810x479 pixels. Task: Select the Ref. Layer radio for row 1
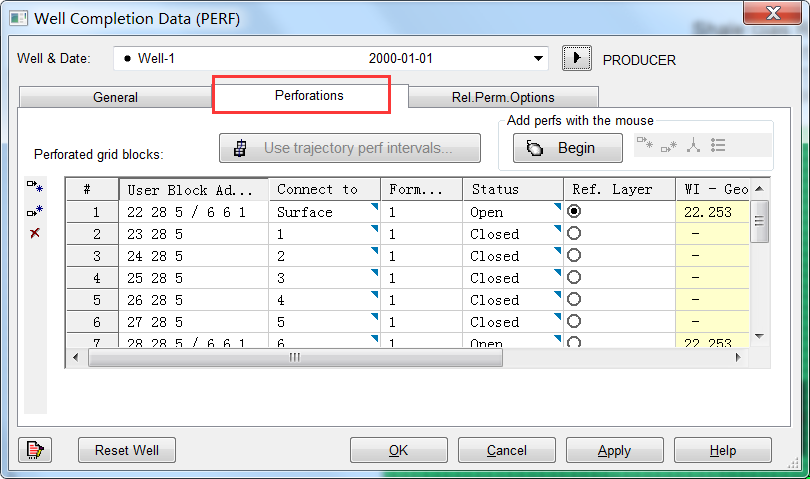pos(574,212)
